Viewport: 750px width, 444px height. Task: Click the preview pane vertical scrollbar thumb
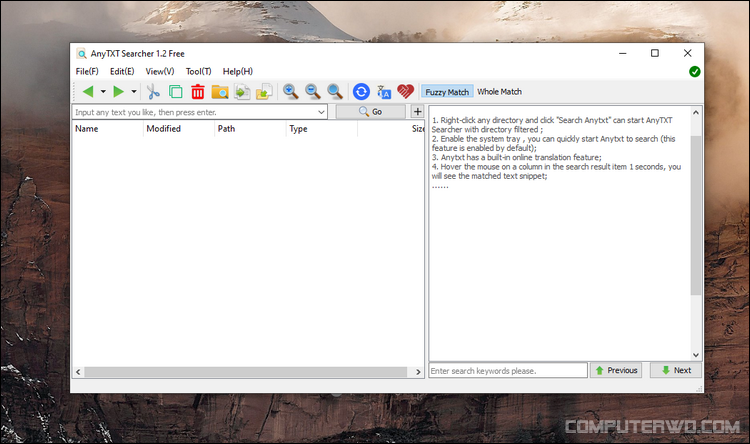(x=696, y=215)
